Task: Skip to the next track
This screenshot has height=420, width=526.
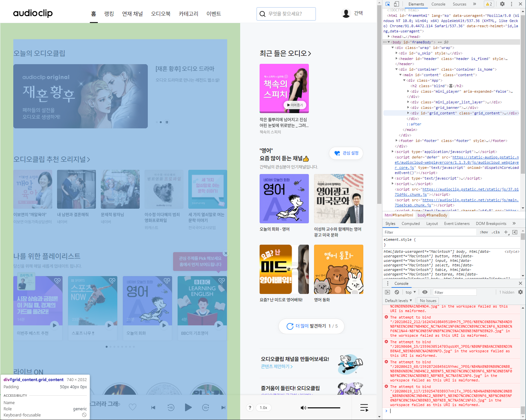Action: pyautogui.click(x=223, y=408)
